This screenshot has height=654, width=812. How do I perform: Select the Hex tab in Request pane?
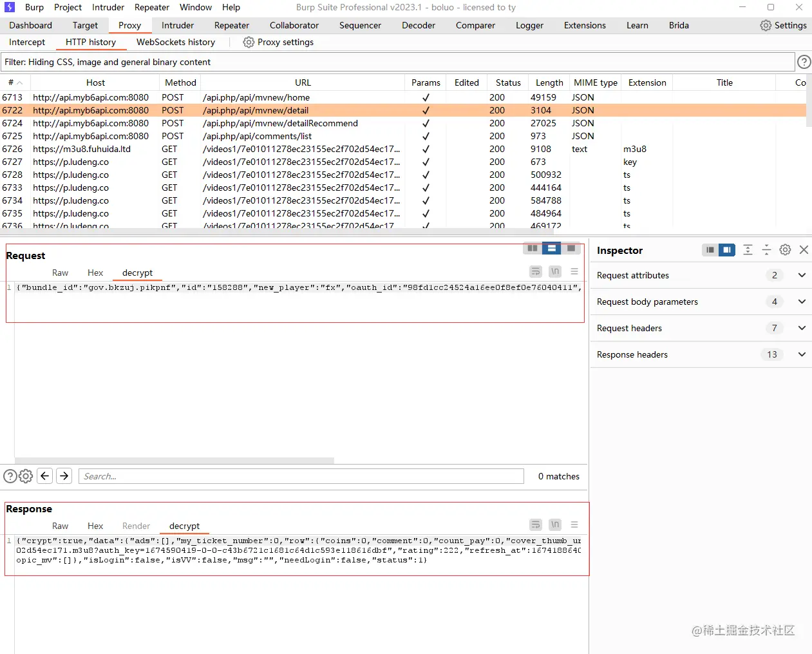click(x=95, y=273)
